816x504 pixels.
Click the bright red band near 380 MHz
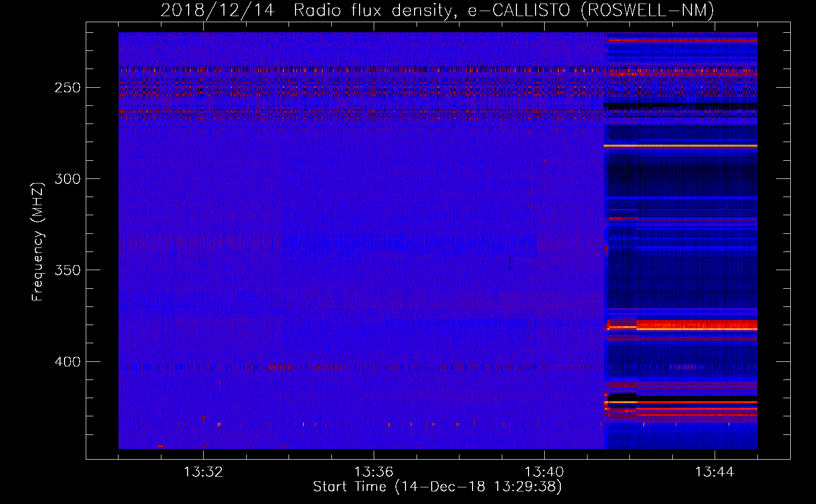(x=696, y=325)
